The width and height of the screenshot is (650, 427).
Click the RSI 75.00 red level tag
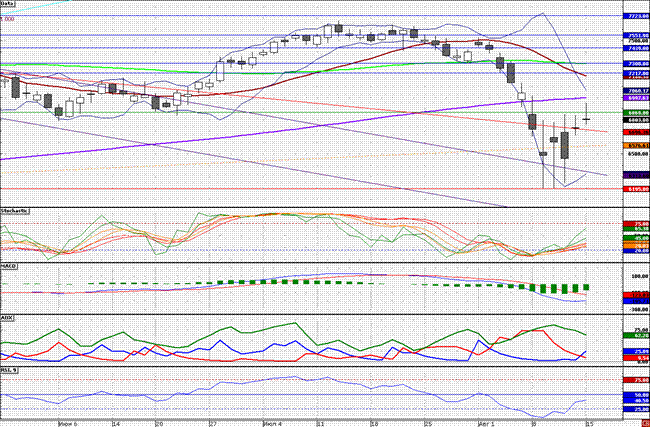click(x=638, y=380)
